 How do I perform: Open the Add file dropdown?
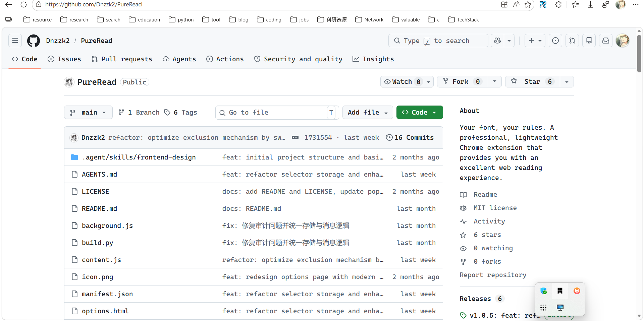click(x=368, y=113)
